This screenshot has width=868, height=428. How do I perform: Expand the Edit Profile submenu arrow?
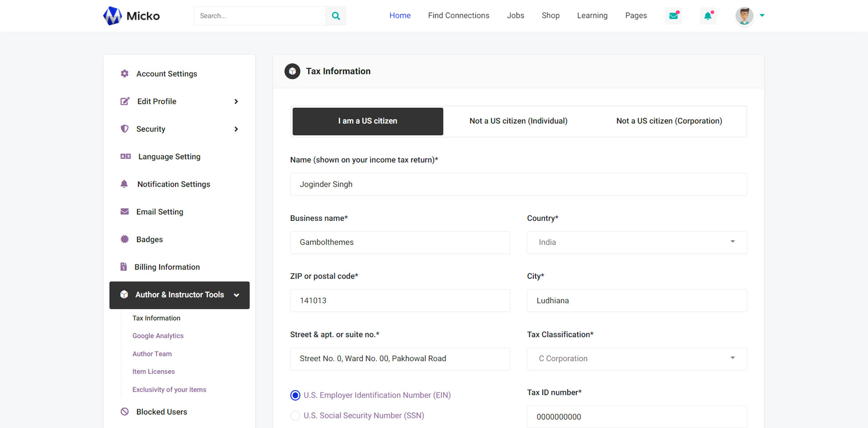click(236, 102)
